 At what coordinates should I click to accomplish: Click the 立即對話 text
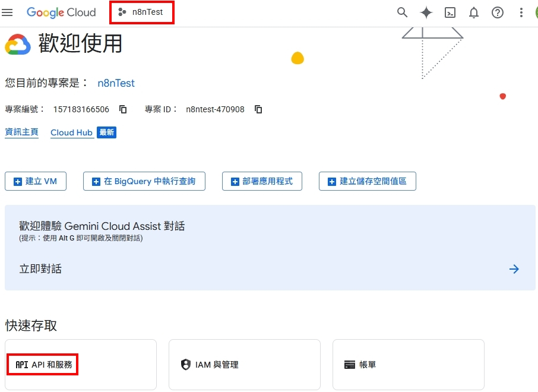pos(40,269)
